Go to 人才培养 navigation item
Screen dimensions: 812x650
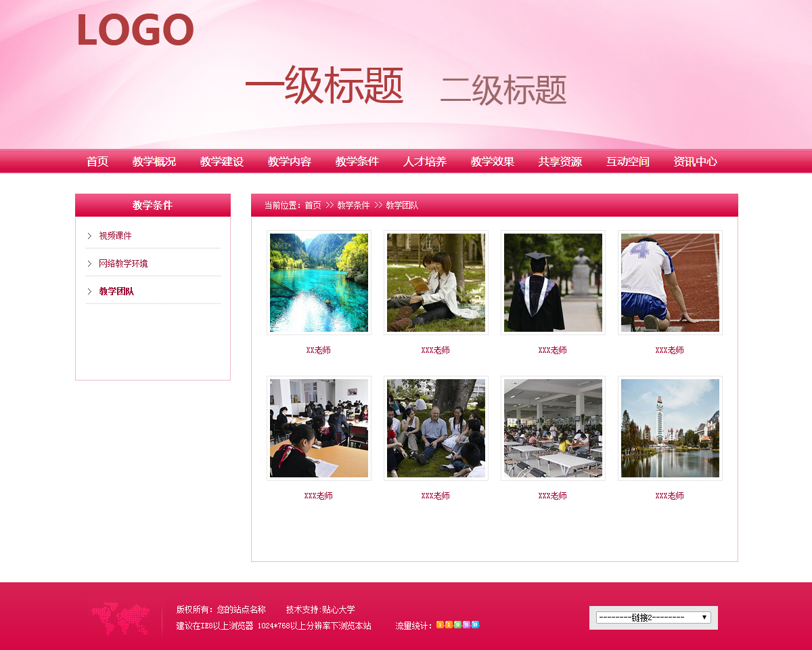point(425,162)
